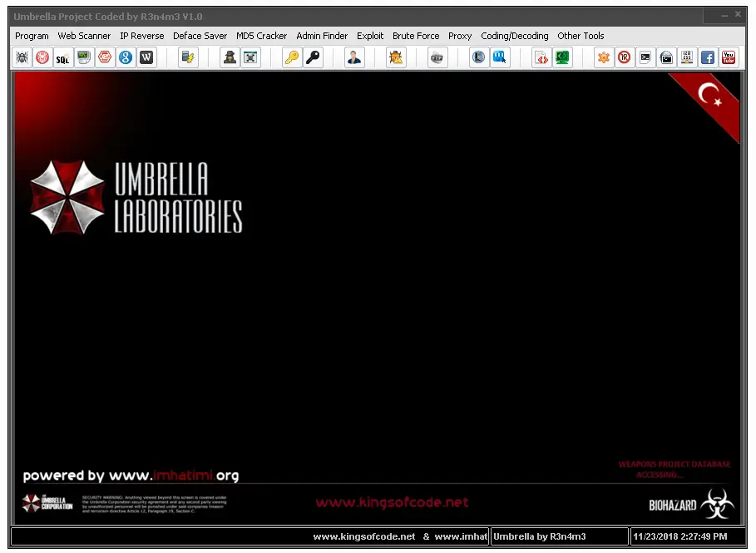Image resolution: width=756 pixels, height=553 pixels.
Task: Select the black key brute force icon
Action: click(314, 57)
